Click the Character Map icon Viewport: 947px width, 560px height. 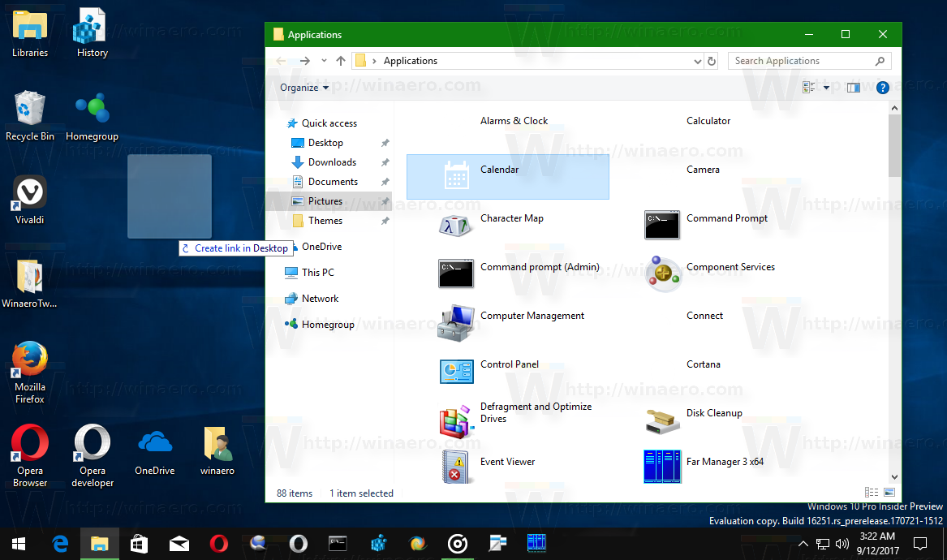(455, 225)
